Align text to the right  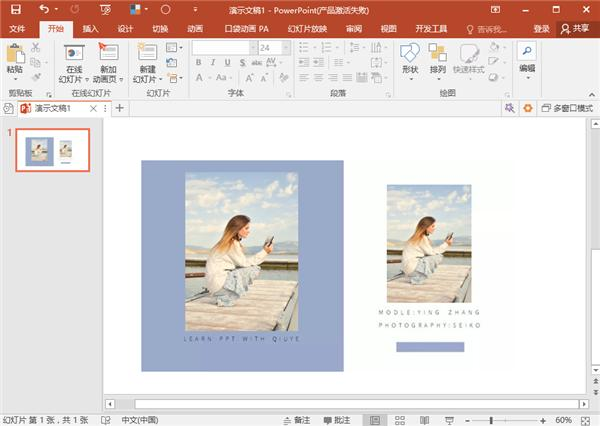pos(333,78)
